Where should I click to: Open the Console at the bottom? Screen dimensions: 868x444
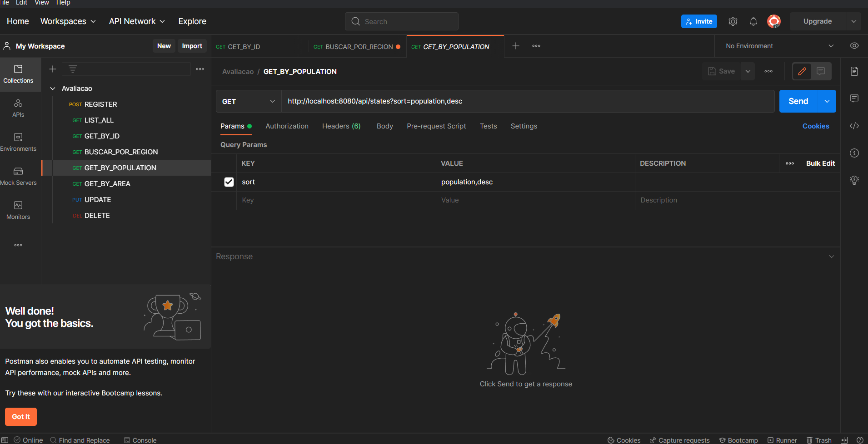(x=140, y=439)
